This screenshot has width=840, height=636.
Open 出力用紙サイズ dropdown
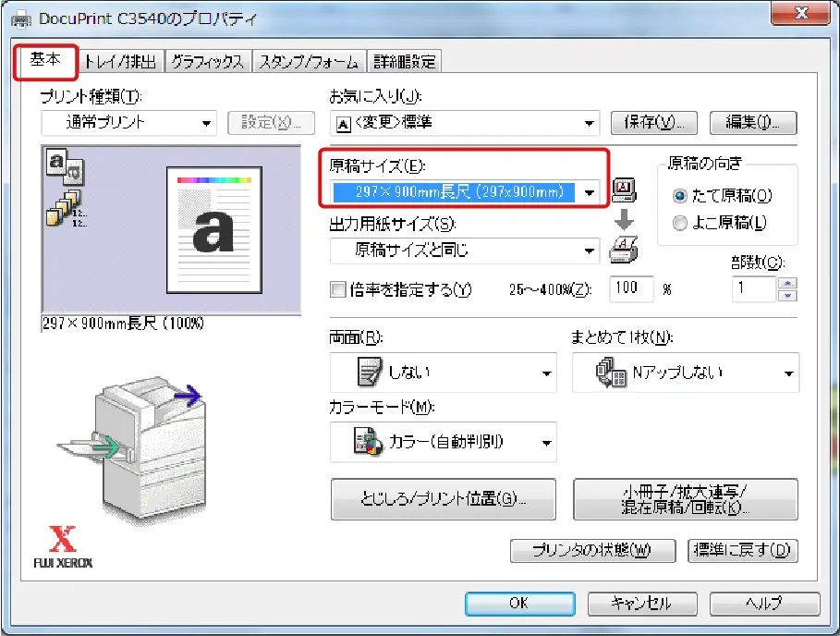click(x=465, y=251)
